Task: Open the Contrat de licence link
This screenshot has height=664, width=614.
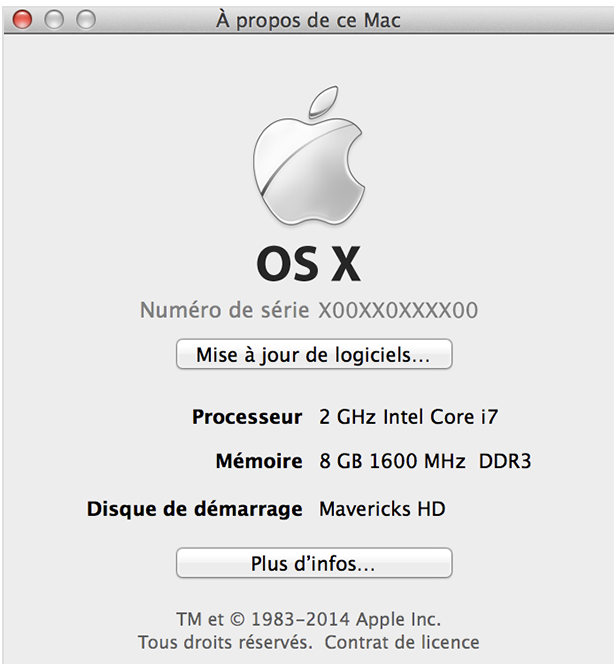Action: [x=402, y=642]
